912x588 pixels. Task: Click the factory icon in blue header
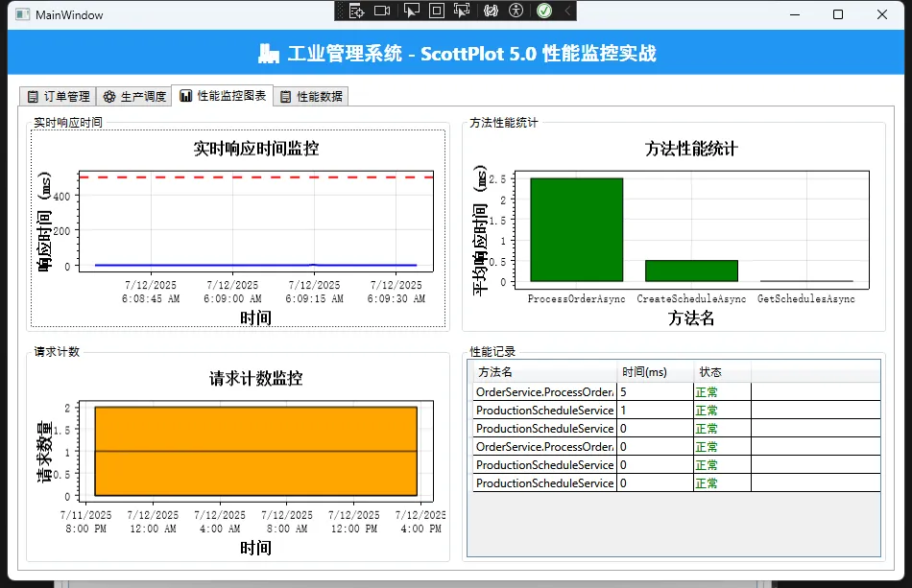[x=268, y=54]
